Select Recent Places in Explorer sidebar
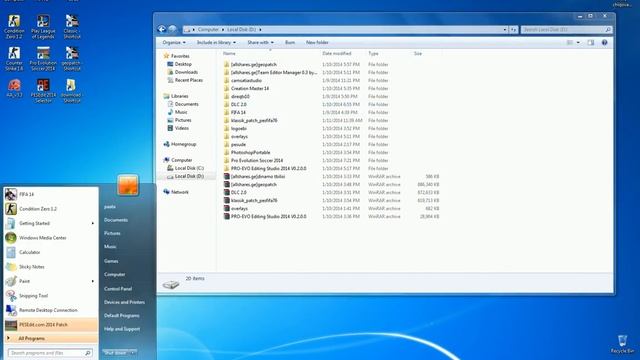The height and width of the screenshot is (360, 640). (189, 80)
